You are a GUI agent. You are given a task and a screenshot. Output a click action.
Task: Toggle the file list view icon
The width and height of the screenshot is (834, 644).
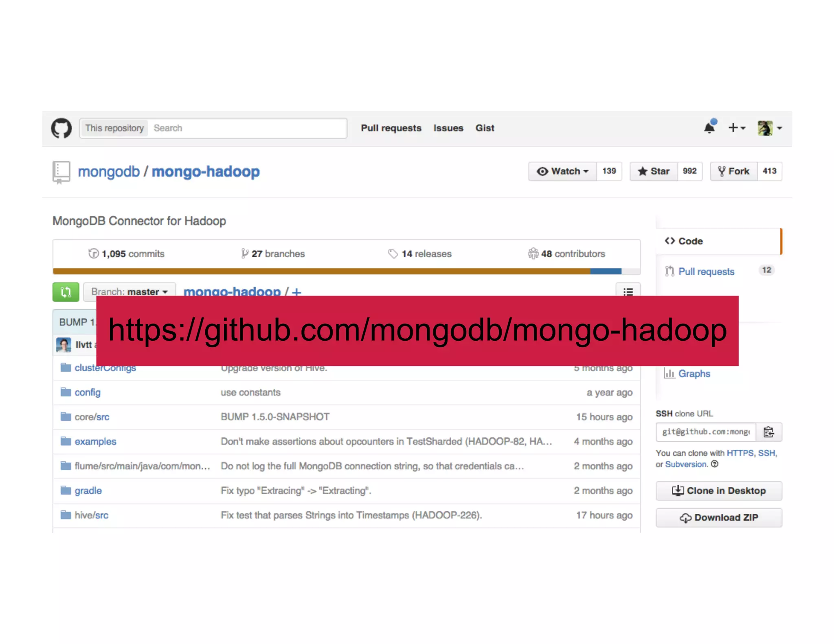pyautogui.click(x=628, y=291)
